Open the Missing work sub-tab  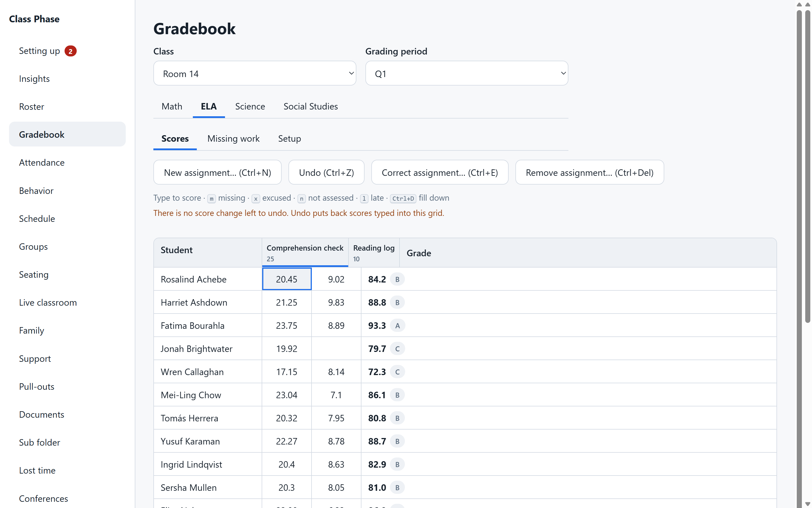233,139
